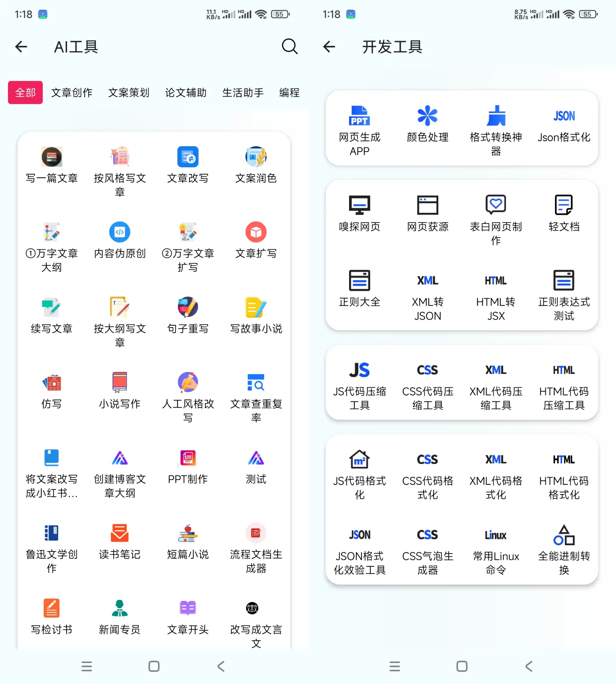Go back from the AI工具 page
Viewport: 616px width, 684px height.
pyautogui.click(x=21, y=46)
